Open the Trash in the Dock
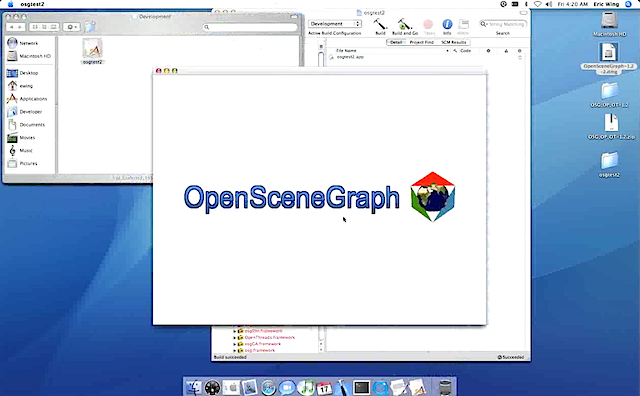 point(445,387)
